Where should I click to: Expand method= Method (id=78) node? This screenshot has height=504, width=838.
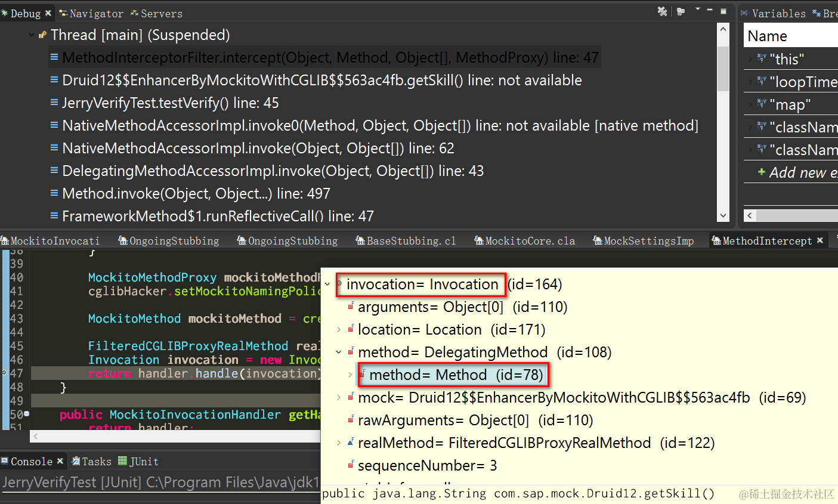click(x=350, y=375)
